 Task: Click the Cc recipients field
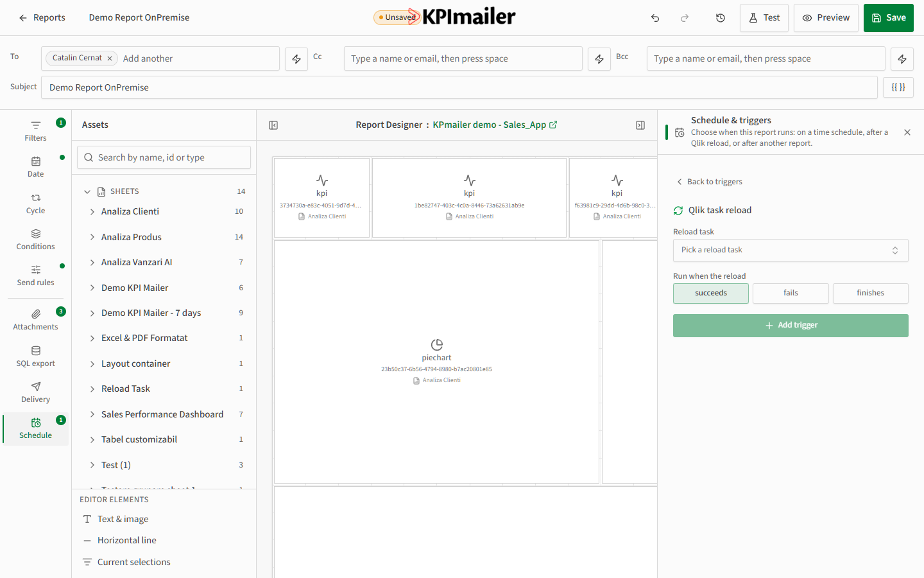coord(463,58)
